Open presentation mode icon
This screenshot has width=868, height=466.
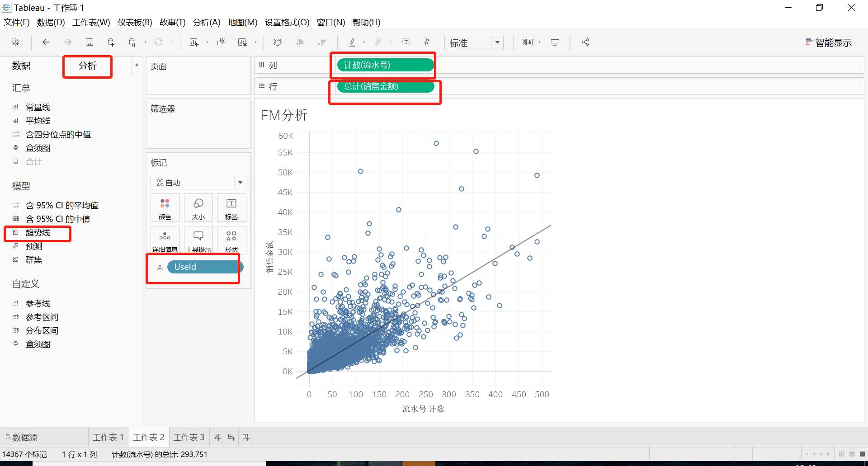555,42
